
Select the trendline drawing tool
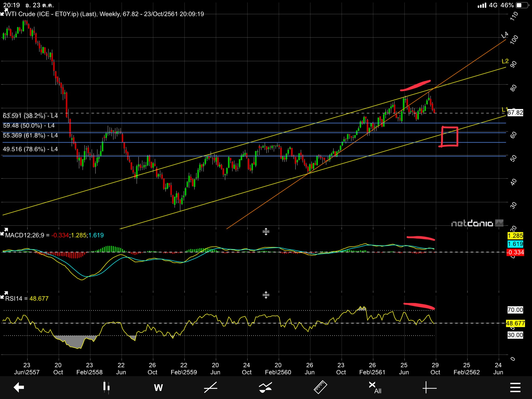point(210,387)
